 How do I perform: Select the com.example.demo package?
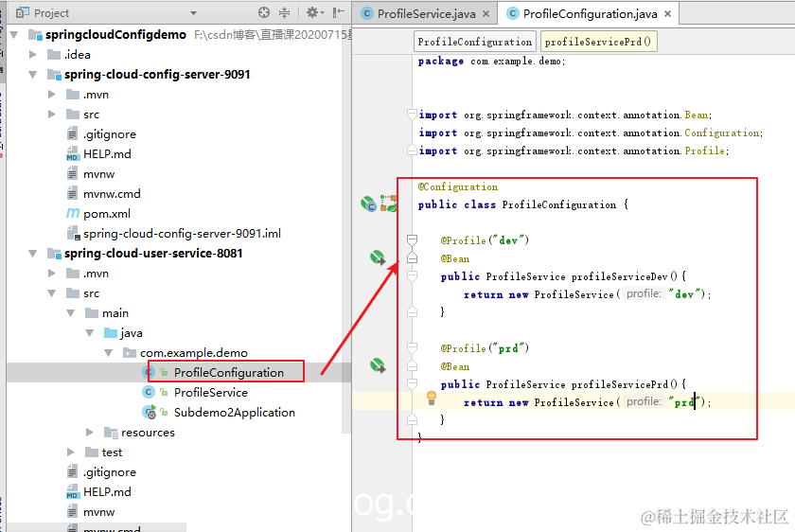(x=194, y=352)
